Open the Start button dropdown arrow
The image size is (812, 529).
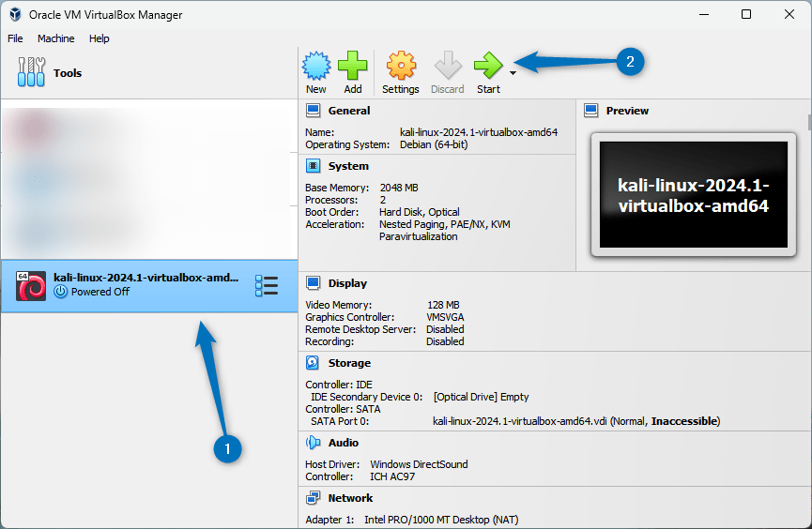click(x=513, y=73)
